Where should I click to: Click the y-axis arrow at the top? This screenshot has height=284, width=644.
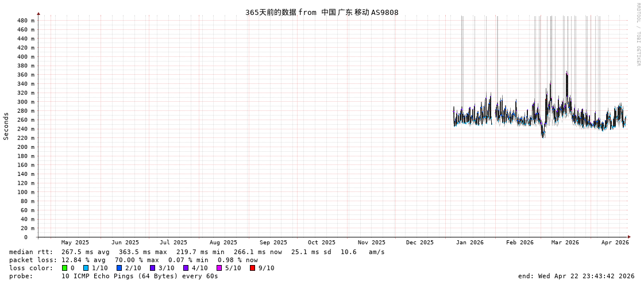pyautogui.click(x=38, y=13)
